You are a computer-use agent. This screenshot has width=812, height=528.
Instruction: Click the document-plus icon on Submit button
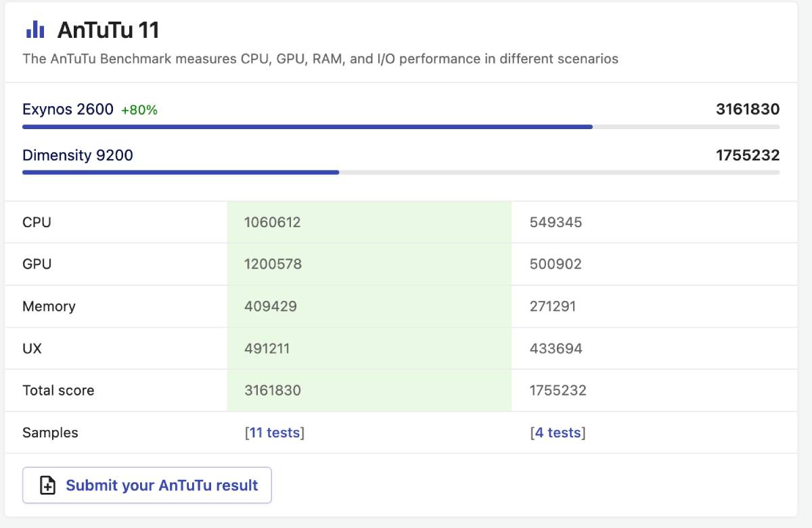coord(47,485)
